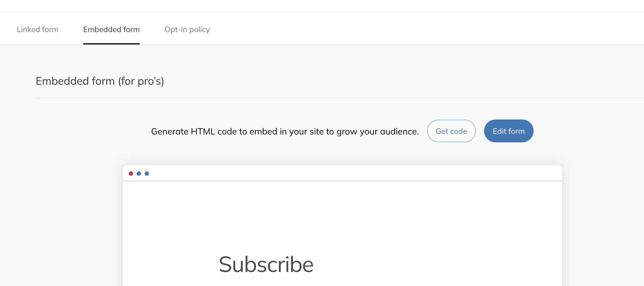The width and height of the screenshot is (644, 286).
Task: Click the Subscribe heading in the preview
Action: pos(266,264)
